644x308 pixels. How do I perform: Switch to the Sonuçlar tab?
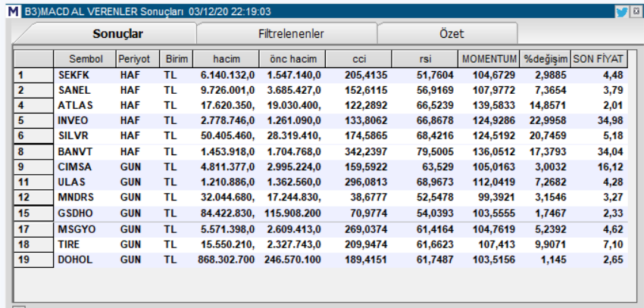point(118,33)
